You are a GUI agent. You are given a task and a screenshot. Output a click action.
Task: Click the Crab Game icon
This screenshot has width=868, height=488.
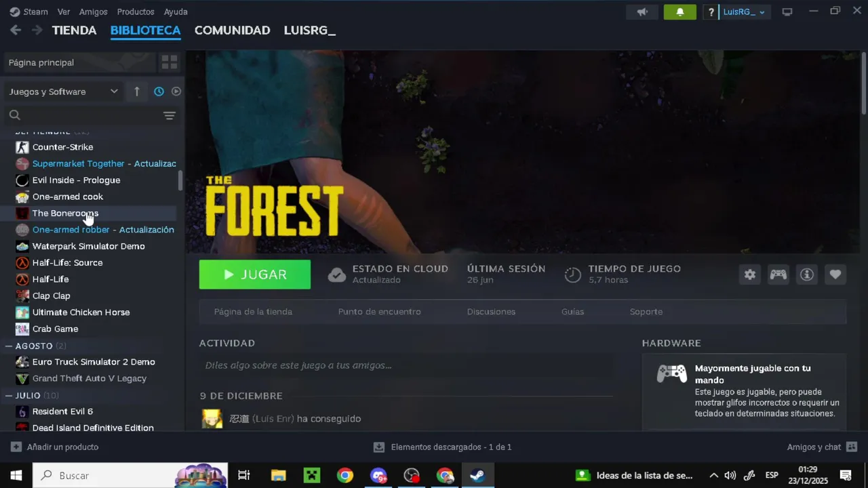click(x=22, y=329)
